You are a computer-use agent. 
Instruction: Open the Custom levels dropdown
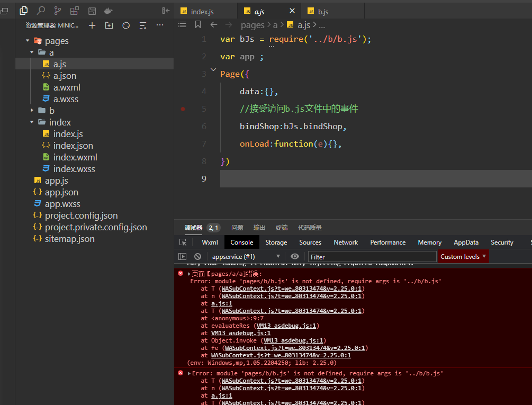pyautogui.click(x=463, y=257)
